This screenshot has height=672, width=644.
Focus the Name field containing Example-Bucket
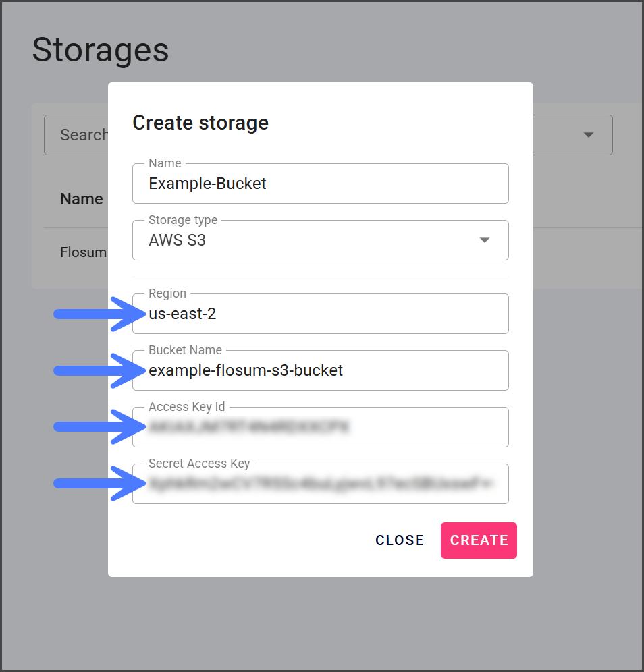tap(320, 184)
